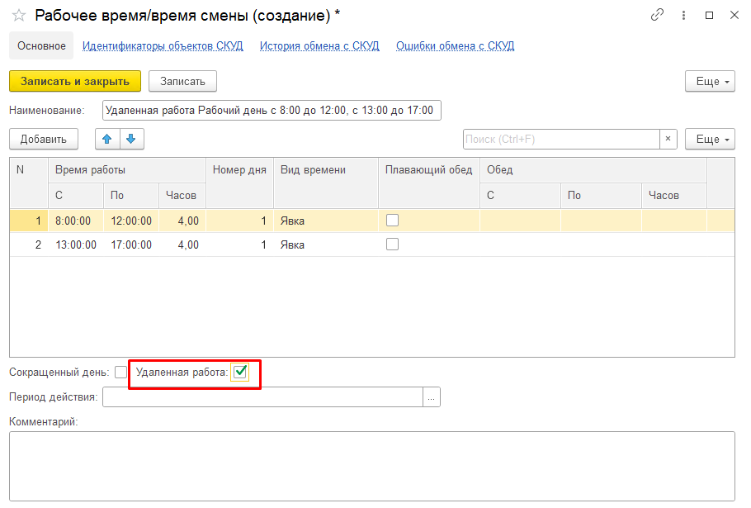Image resolution: width=751 pixels, height=508 pixels.
Task: Switch to 'Идентификаторы объектов СКУД' tab
Action: (162, 46)
